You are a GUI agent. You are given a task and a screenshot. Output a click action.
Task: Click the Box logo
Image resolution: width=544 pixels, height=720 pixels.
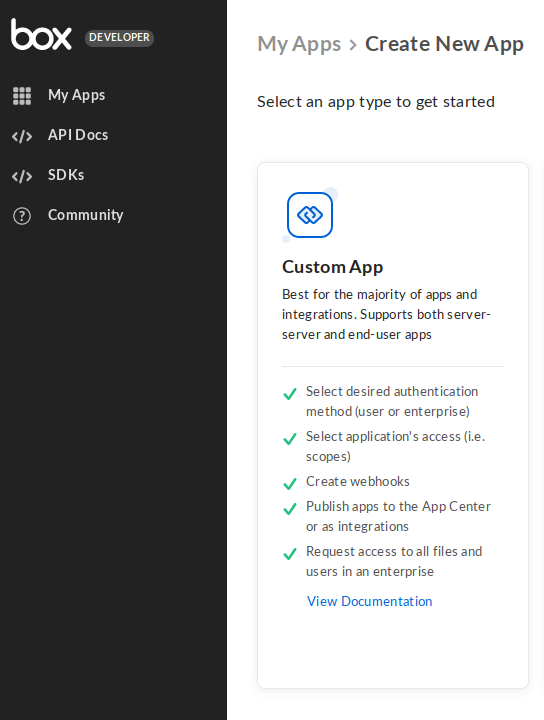tap(41, 34)
